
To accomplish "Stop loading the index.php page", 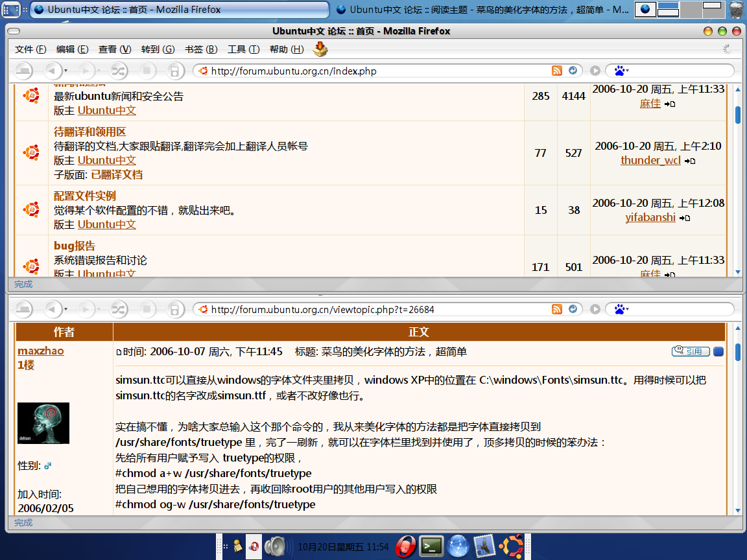I will tap(147, 71).
